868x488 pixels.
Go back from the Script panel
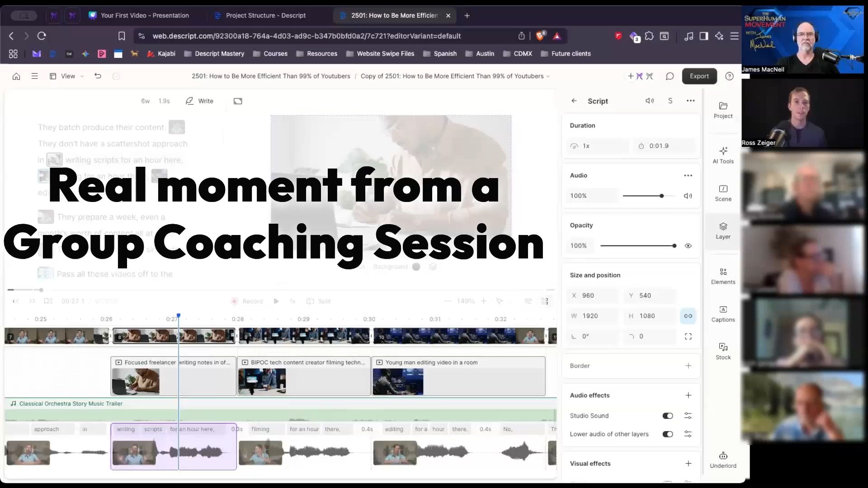574,101
